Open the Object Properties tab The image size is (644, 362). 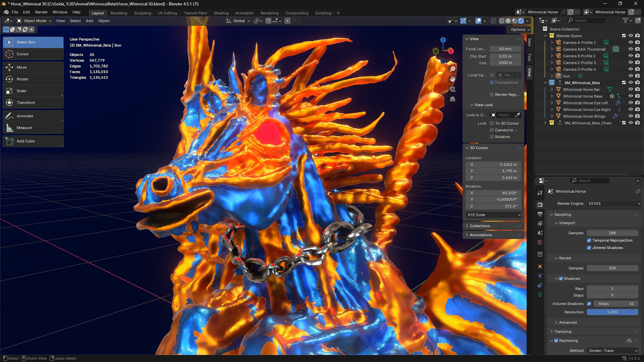click(540, 266)
